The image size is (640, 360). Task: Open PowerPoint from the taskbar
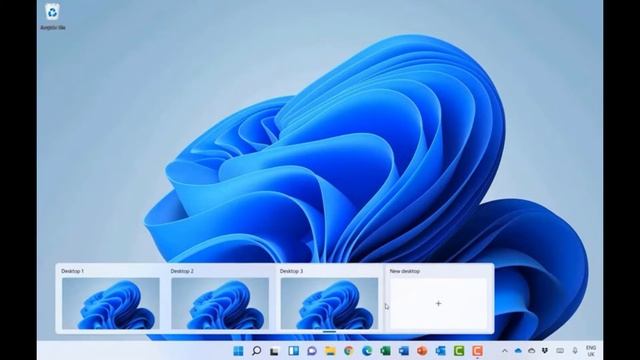(422, 351)
